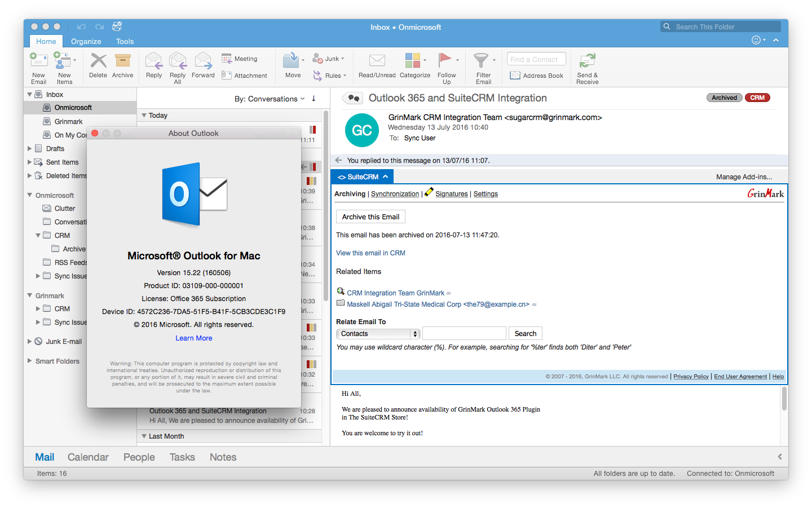The height and width of the screenshot is (508, 812).
Task: Open the Tasks view
Action: click(x=182, y=457)
